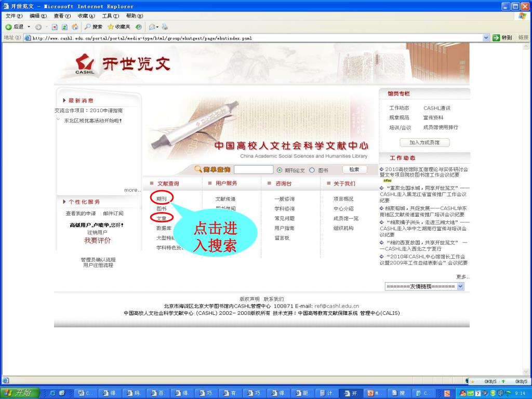
Task: Click the 注销用户 link
Action: pos(97,232)
